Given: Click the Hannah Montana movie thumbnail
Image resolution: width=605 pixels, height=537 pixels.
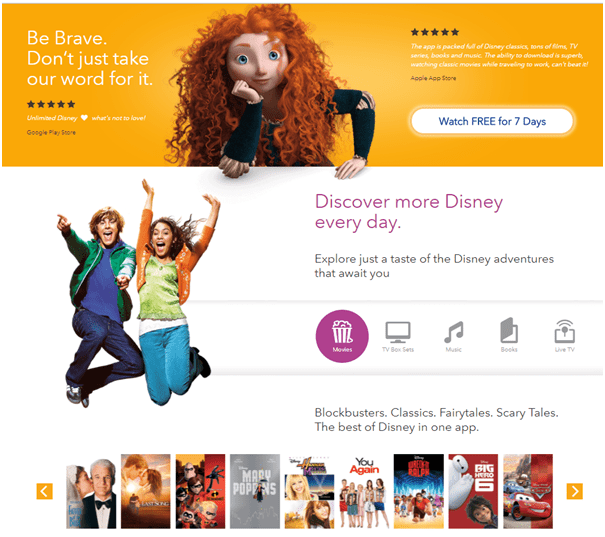Looking at the screenshot, I should pyautogui.click(x=309, y=491).
